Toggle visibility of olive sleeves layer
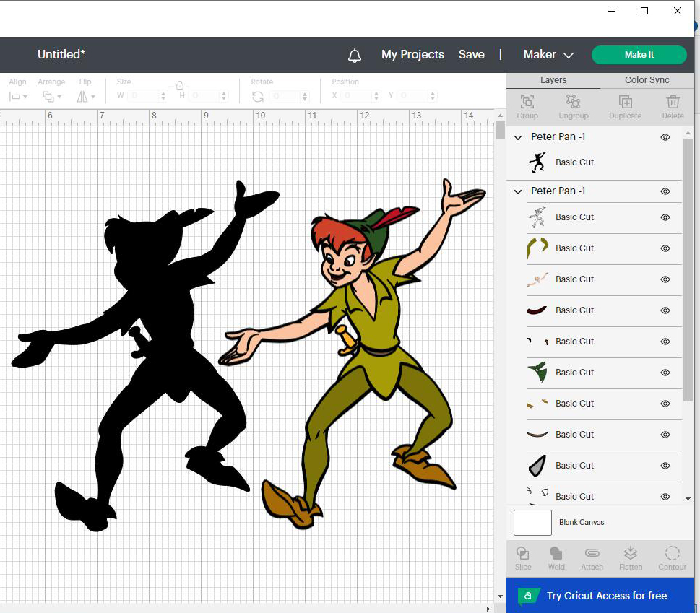The image size is (700, 613). click(665, 248)
